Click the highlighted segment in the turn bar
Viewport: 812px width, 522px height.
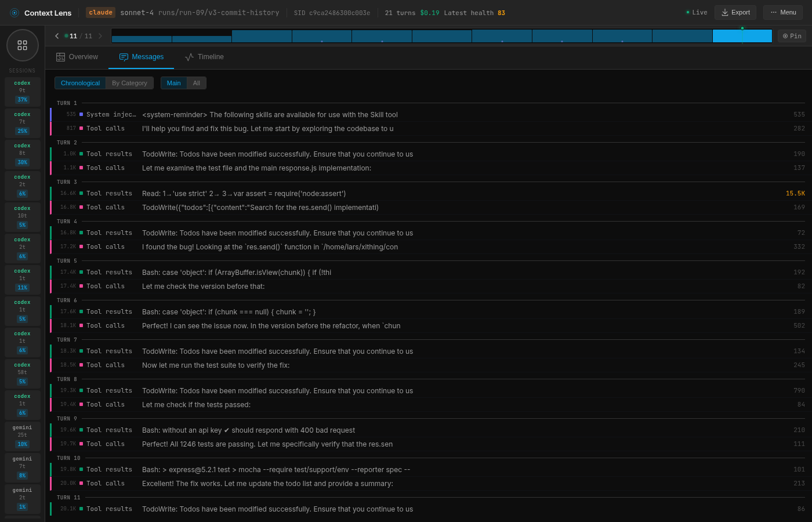pos(742,35)
